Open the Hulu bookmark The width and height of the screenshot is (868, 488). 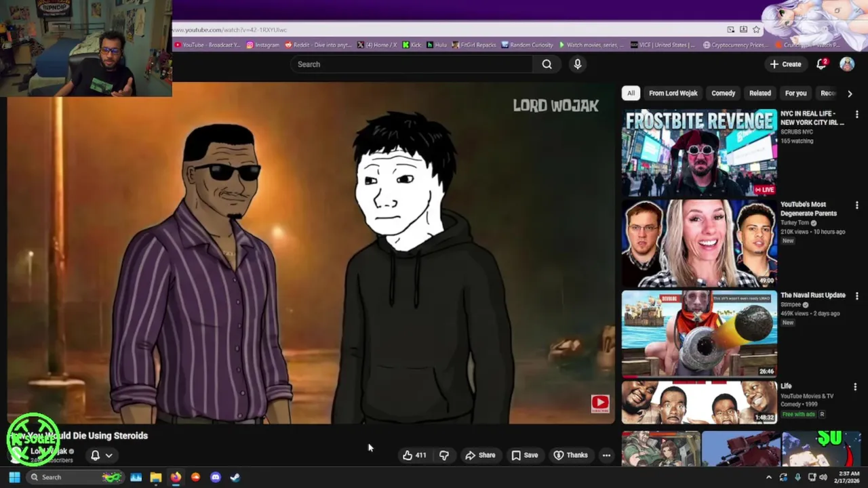(x=437, y=45)
